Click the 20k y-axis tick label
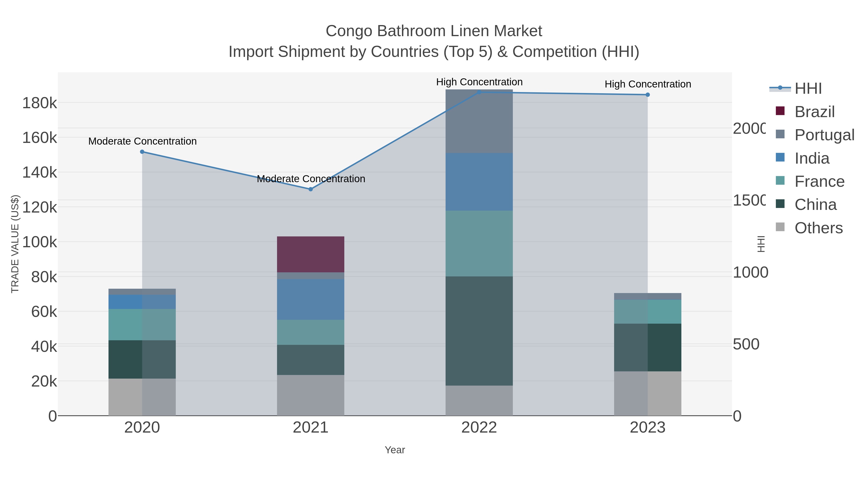This screenshot has height=488, width=868. pos(44,381)
